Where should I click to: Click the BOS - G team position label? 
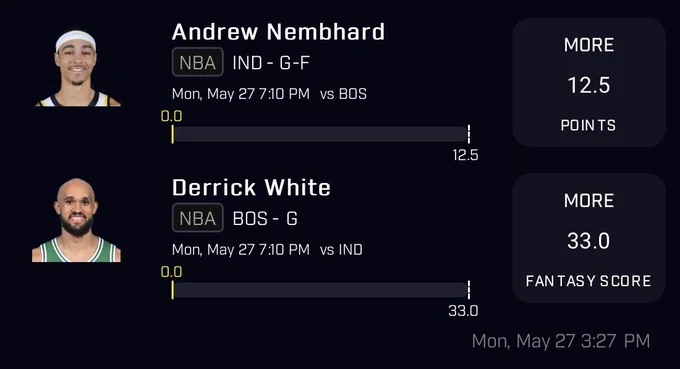265,219
